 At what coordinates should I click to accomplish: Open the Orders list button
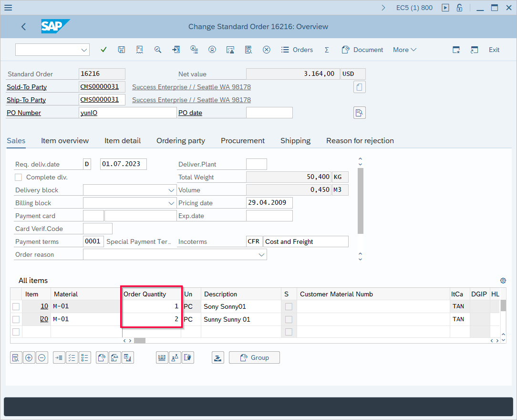(x=297, y=50)
